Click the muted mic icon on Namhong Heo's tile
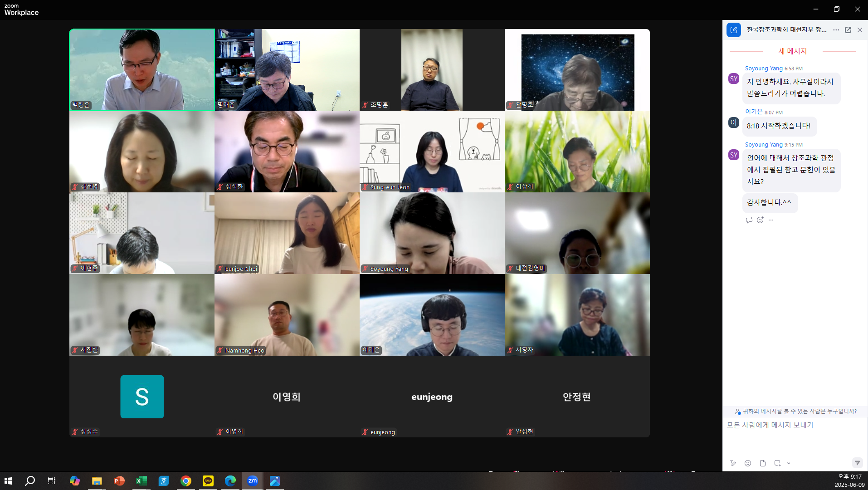This screenshot has height=490, width=868. point(220,350)
